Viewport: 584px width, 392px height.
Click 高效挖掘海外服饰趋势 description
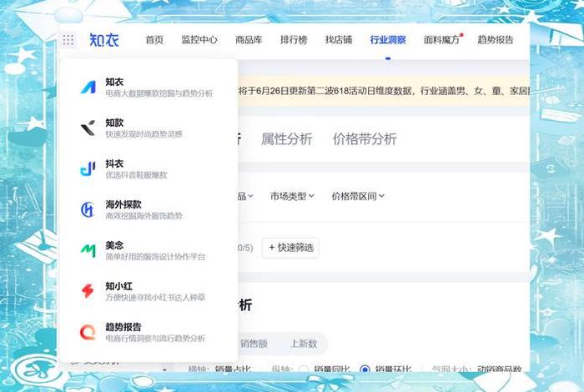coord(144,215)
